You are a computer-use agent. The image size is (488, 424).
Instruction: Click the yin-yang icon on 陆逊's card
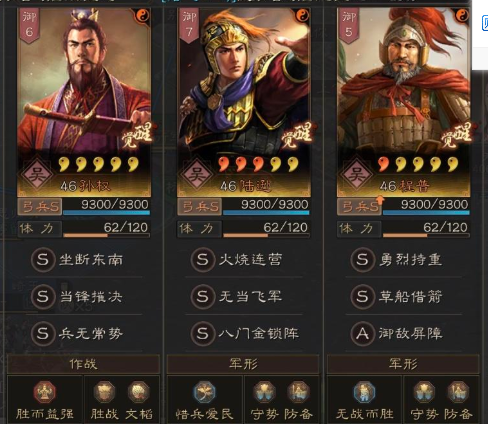pos(302,15)
